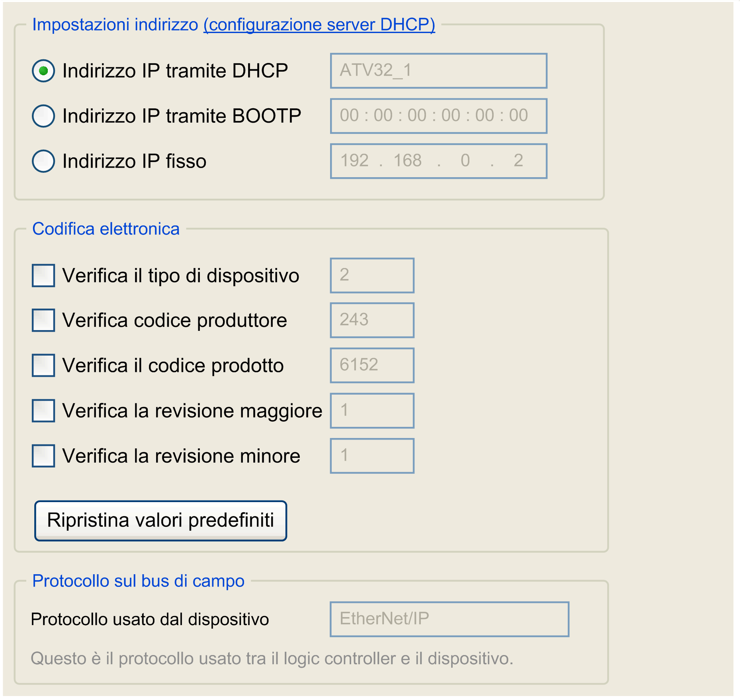741x700 pixels.
Task: Enable Verifica il tipo di dispositivo checkbox
Action: [x=43, y=275]
